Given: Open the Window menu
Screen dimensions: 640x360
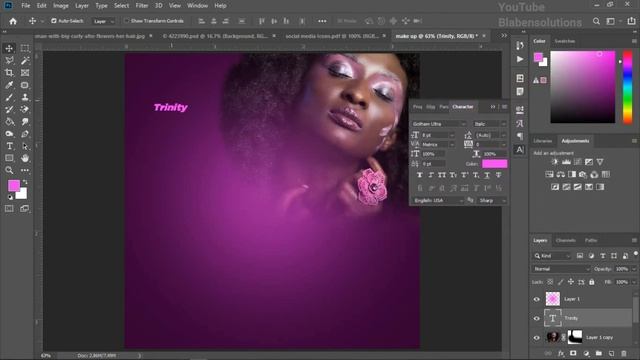Looking at the screenshot, I should 198,6.
